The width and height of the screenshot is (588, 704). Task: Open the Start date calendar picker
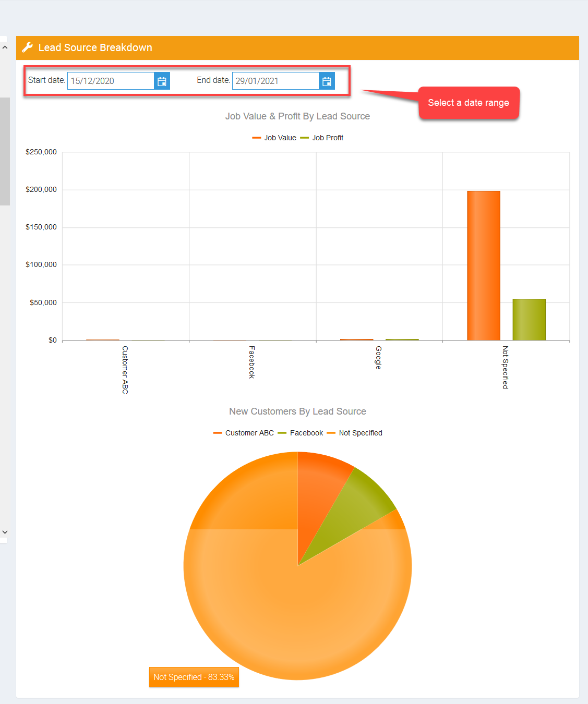pyautogui.click(x=162, y=81)
